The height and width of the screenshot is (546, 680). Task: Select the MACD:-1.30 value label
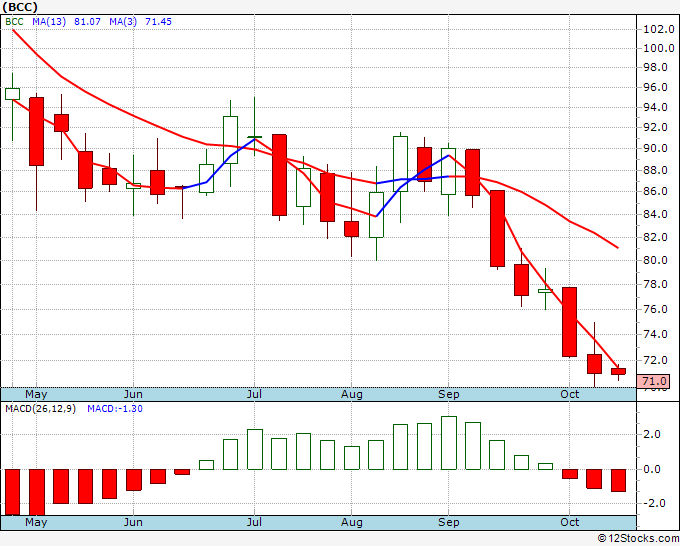(115, 409)
